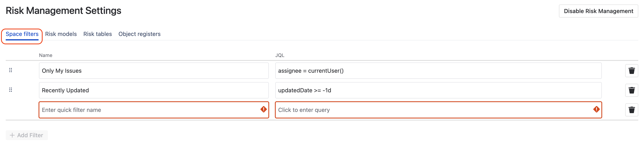
Task: Click the Add Filter button
Action: 27,135
